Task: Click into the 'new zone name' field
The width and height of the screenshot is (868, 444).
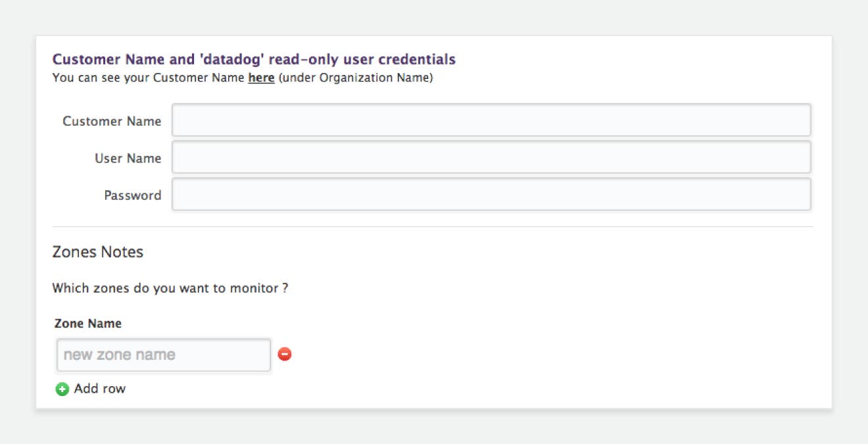Action: pos(163,355)
